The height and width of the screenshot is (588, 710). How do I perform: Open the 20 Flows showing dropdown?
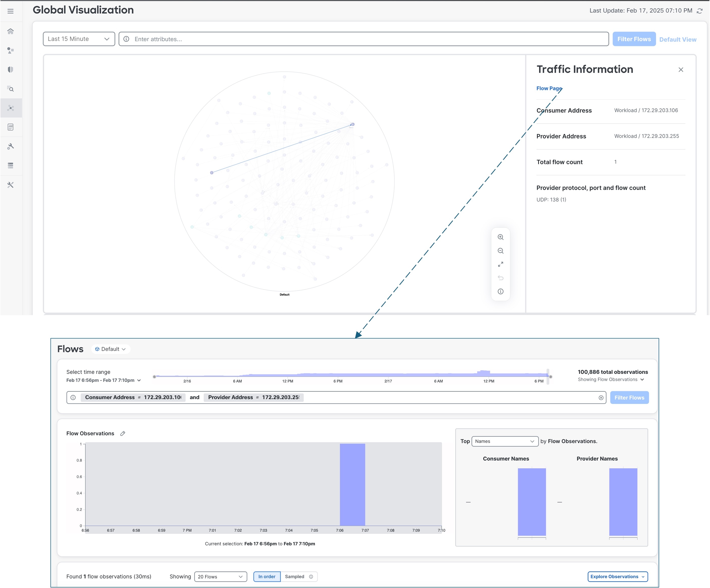(220, 577)
